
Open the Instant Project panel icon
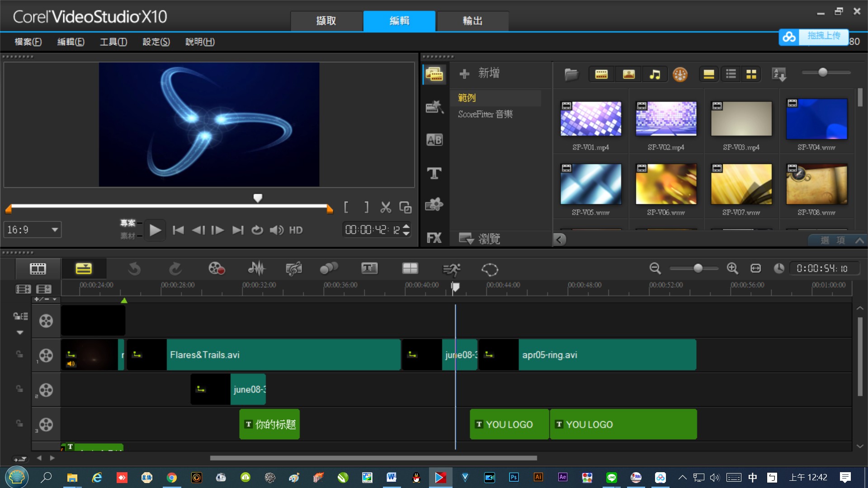[x=434, y=107]
